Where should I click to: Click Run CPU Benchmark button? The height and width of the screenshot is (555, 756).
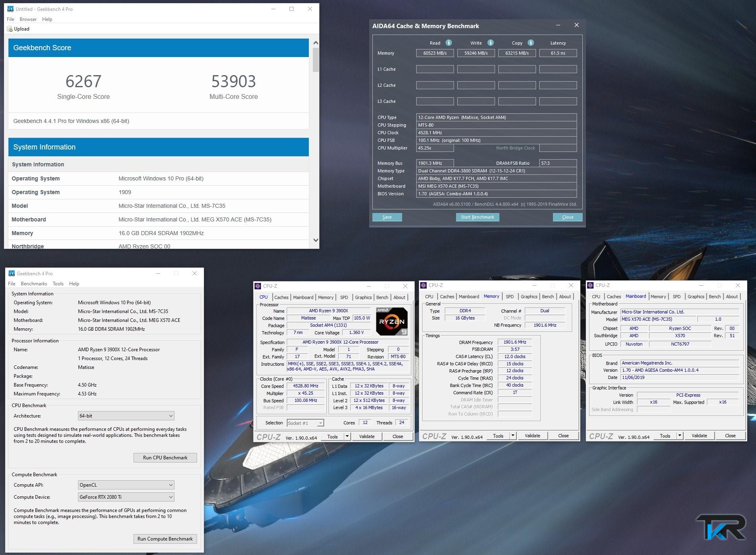tap(165, 458)
